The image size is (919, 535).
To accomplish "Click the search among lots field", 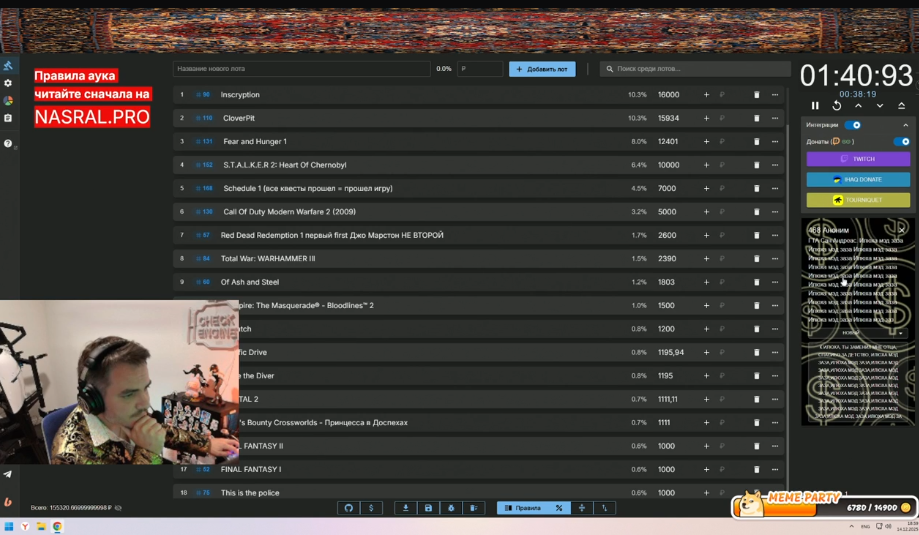I will (x=695, y=69).
